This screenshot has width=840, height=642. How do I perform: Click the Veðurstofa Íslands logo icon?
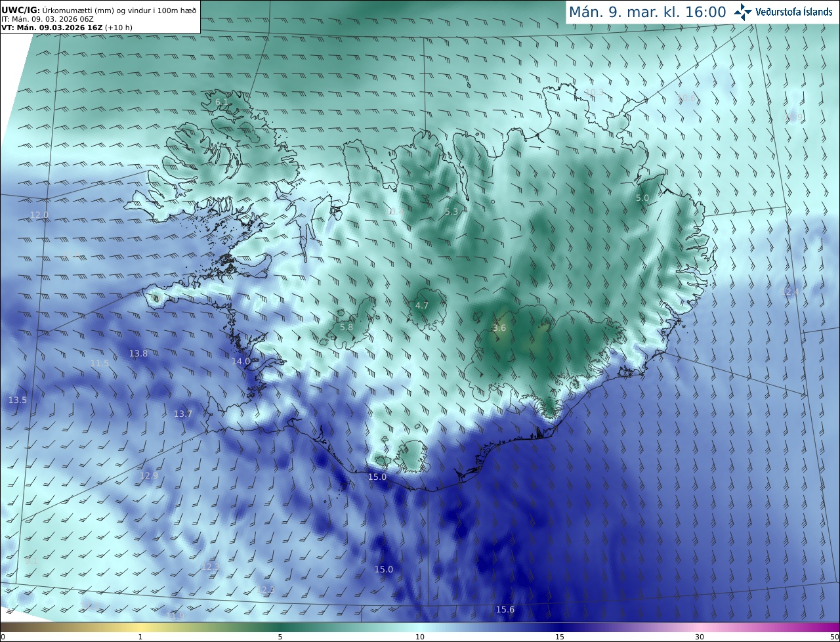[x=743, y=12]
